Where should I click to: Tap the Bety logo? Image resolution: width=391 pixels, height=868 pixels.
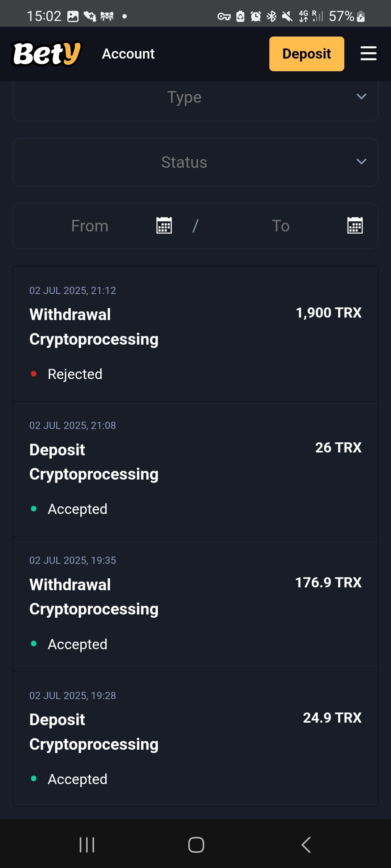click(x=47, y=54)
